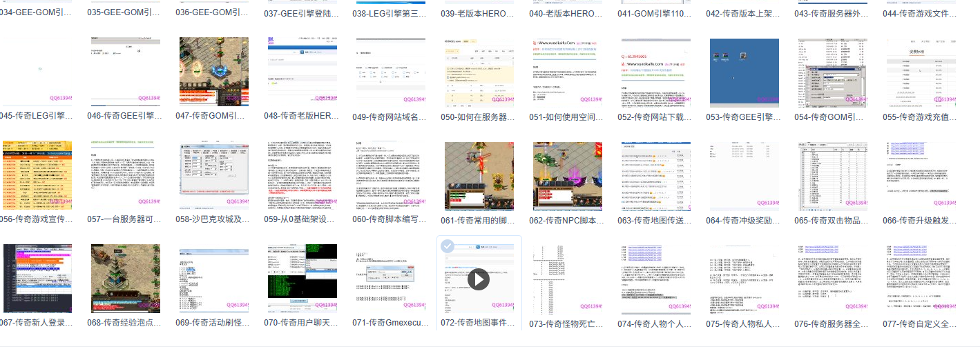Viewport: 980px width, 349px height.
Task: Open the 047-传奇GOM引 game screenshot thumbnail
Action: [x=214, y=72]
